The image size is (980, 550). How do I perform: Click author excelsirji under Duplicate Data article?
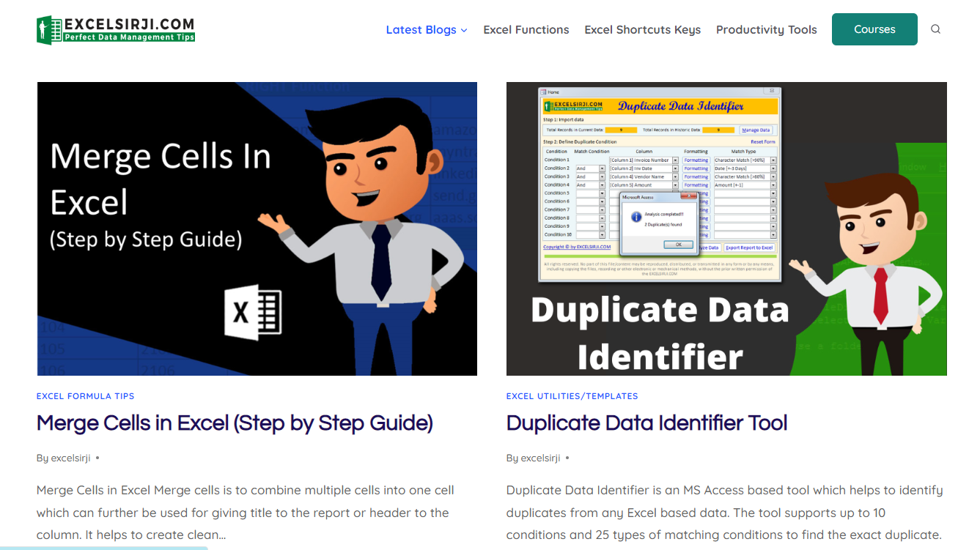(540, 458)
